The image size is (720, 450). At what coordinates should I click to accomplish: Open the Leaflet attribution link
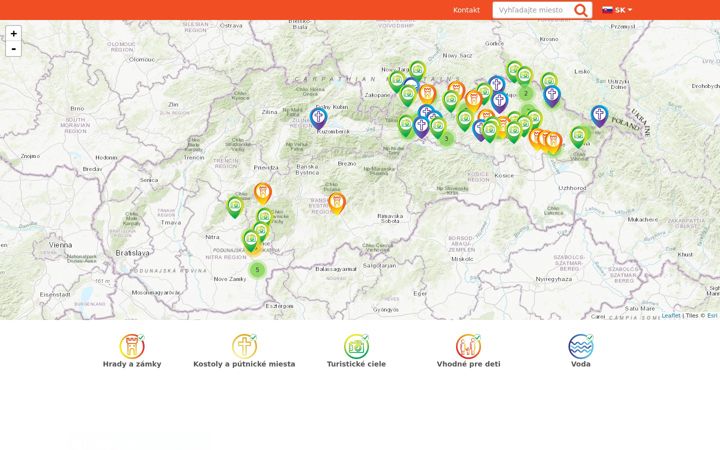[671, 315]
